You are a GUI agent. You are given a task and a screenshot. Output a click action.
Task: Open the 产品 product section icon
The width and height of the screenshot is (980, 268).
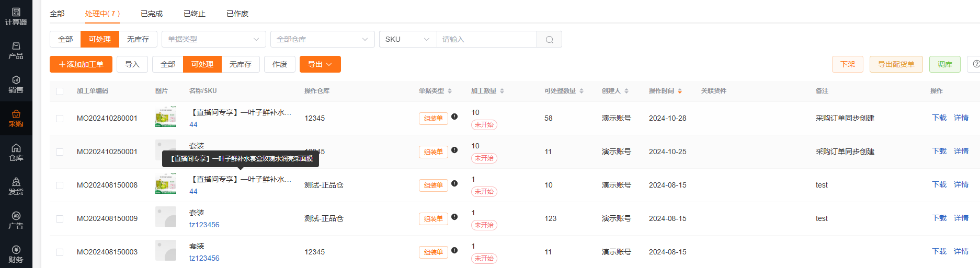(16, 50)
